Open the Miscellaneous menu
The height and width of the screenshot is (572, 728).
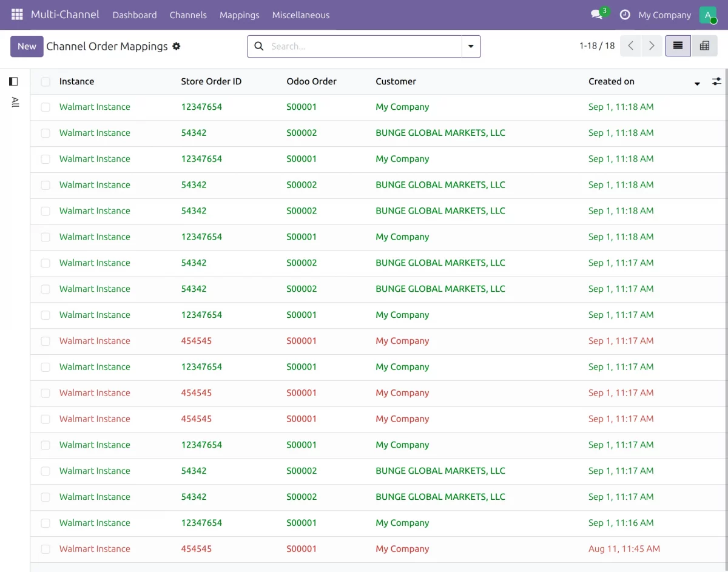pos(301,15)
